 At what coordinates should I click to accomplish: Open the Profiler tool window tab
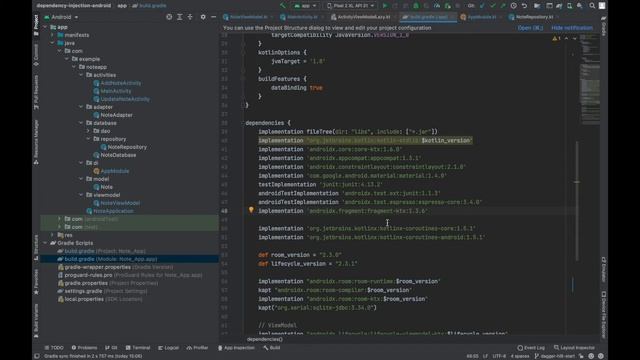(x=198, y=348)
